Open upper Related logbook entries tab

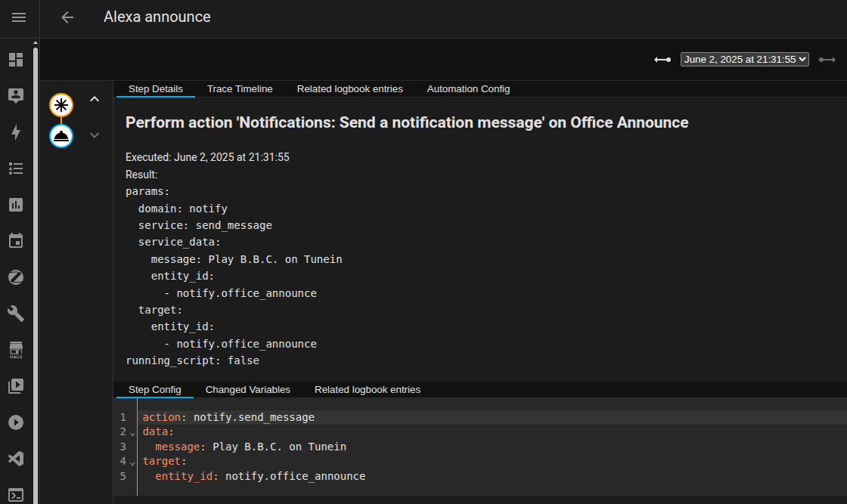point(350,89)
